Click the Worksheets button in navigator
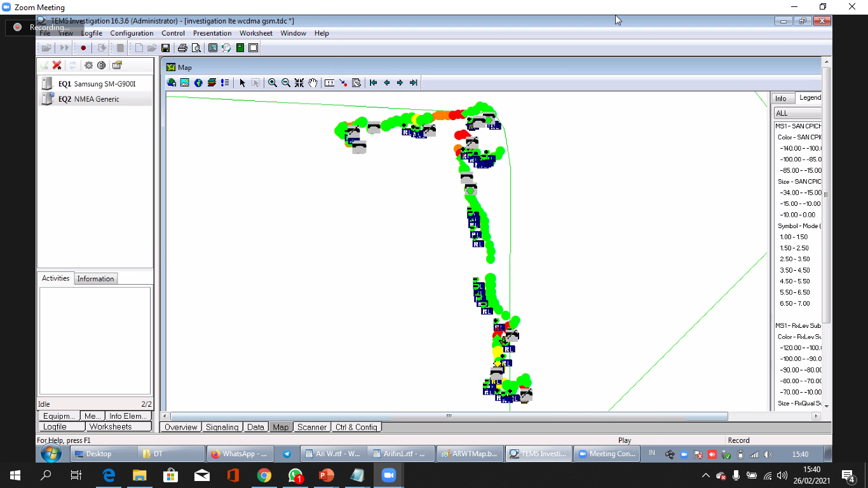 111,427
